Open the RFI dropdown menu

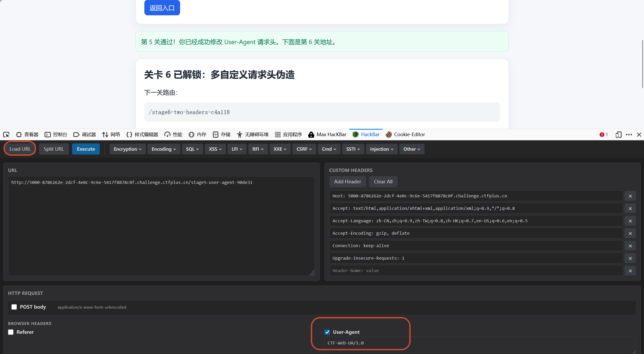[x=258, y=149]
